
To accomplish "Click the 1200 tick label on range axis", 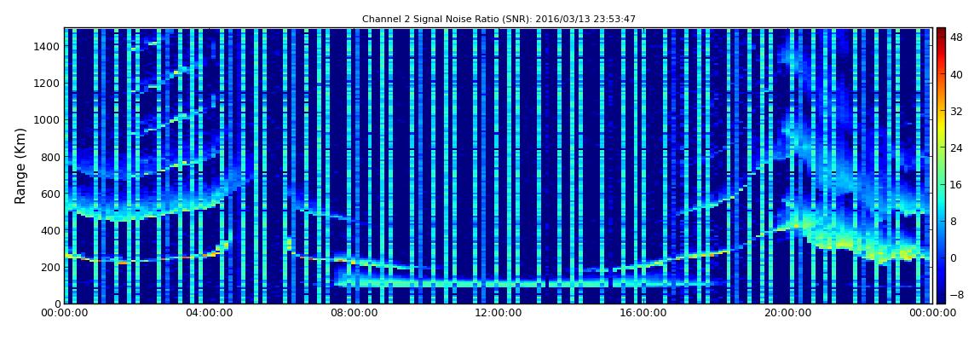I will coord(47,84).
